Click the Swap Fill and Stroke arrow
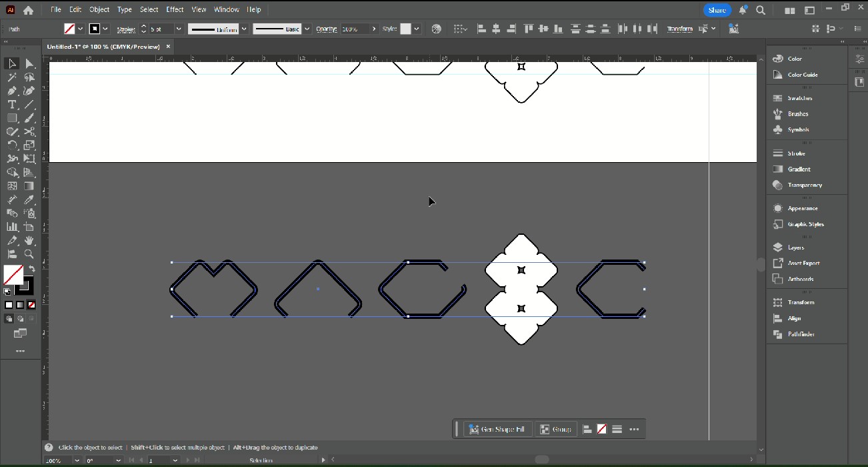This screenshot has width=868, height=467. click(31, 269)
